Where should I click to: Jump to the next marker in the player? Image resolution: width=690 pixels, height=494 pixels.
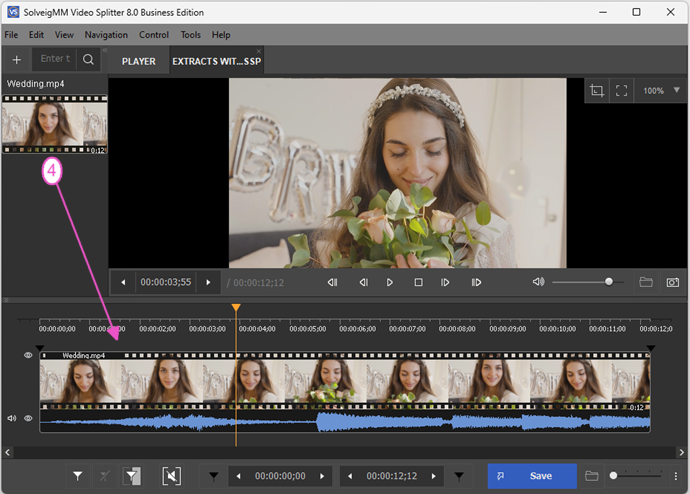(476, 282)
